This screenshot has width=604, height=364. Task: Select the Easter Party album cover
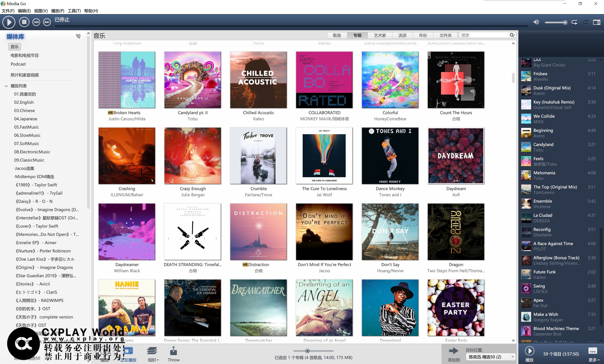tap(456, 308)
